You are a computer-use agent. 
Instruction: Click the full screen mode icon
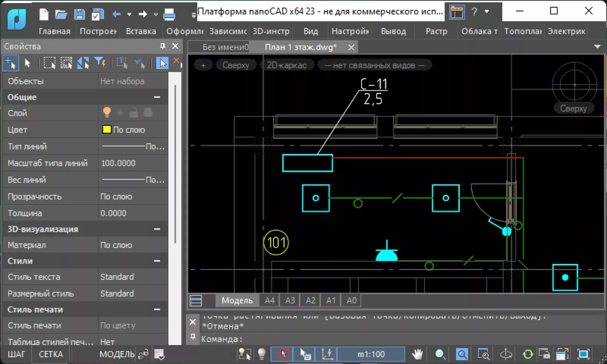pyautogui.click(x=583, y=354)
